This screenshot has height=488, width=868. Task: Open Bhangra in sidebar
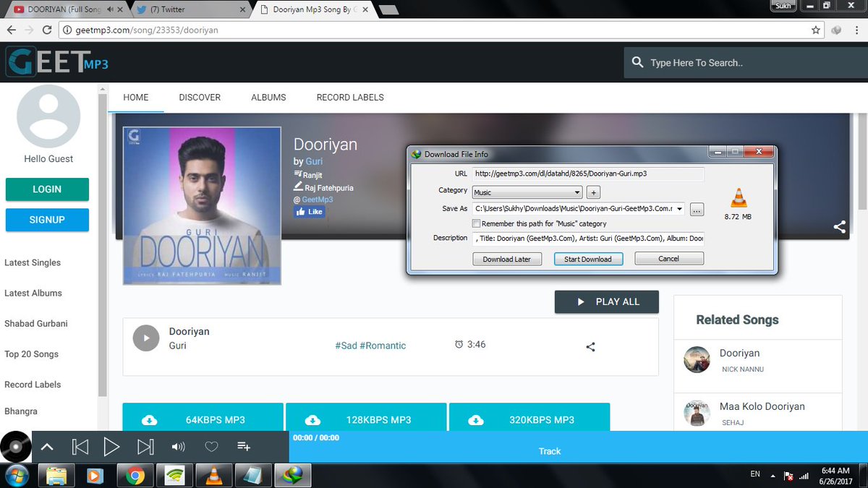pos(21,411)
